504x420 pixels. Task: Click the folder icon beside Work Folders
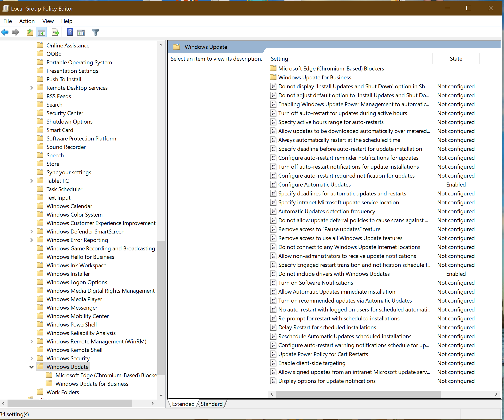click(x=40, y=392)
